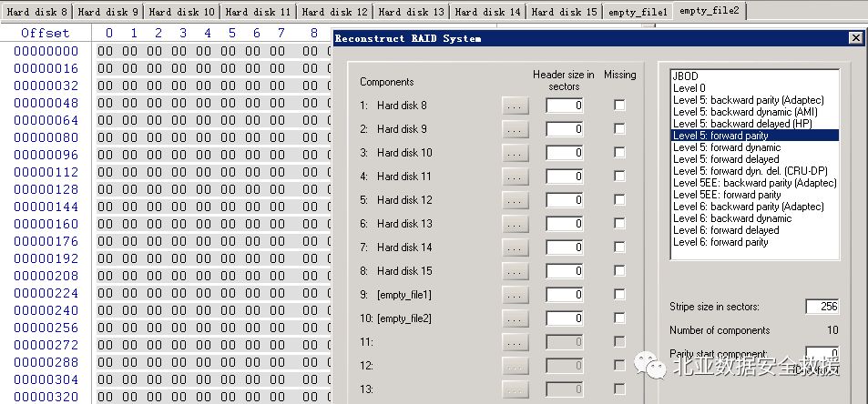The image size is (868, 404).
Task: Go to the Hard disk 14 tab
Action: tap(487, 12)
